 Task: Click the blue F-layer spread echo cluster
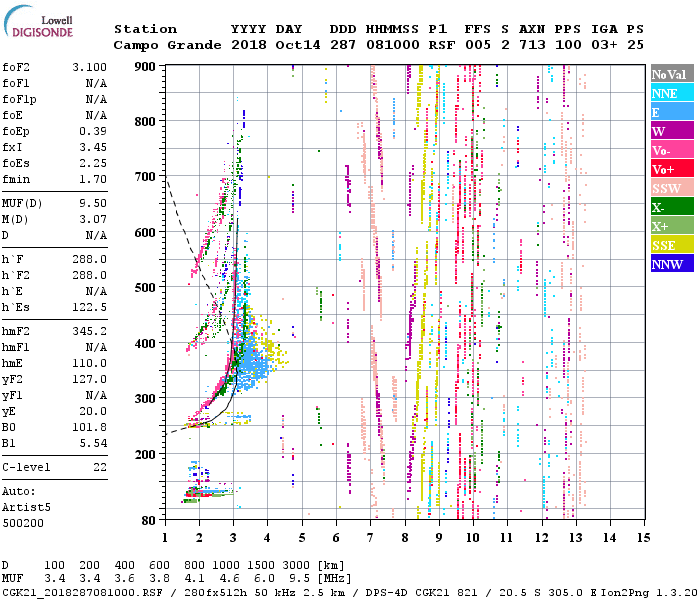pos(252,362)
